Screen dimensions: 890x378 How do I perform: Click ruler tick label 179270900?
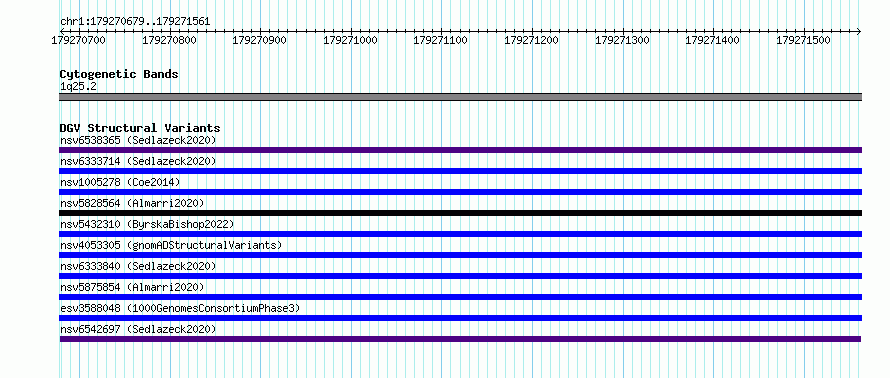pyautogui.click(x=259, y=40)
